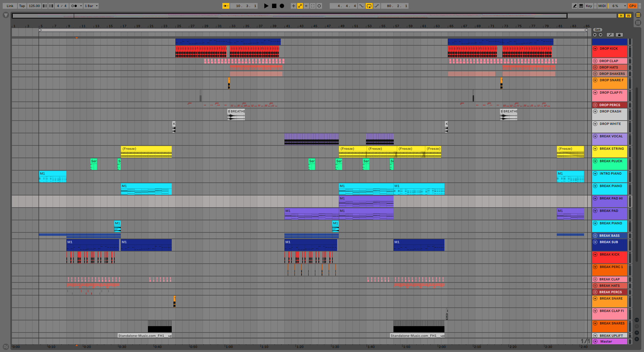
Task: Click the BREAK SUB track volume meter
Action: (630, 245)
